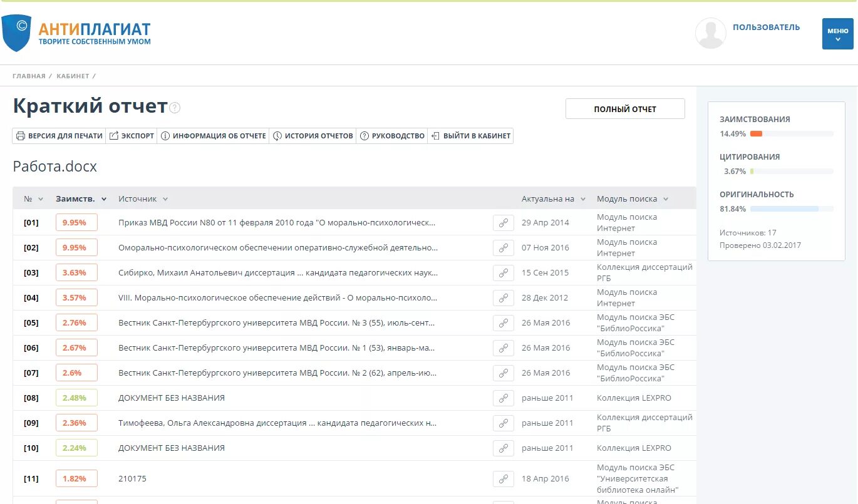Open source Тимофеева, Ольга Александровна диссертация
The height and width of the screenshot is (504, 858).
point(277,423)
